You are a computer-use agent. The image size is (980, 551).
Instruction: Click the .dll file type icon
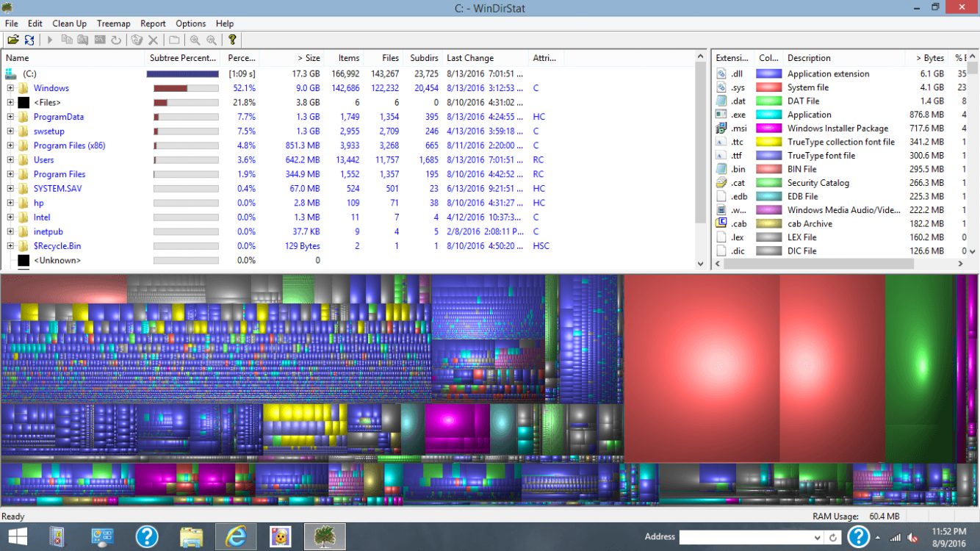point(721,74)
